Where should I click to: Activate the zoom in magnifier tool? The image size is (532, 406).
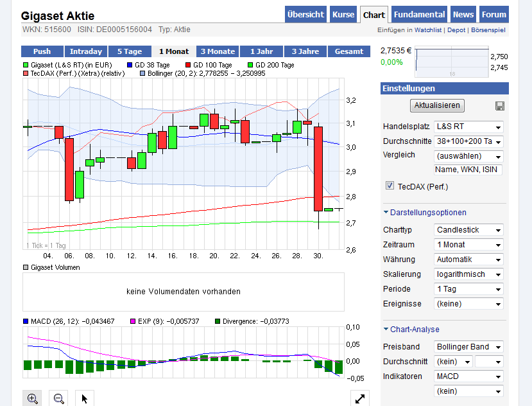click(x=32, y=398)
